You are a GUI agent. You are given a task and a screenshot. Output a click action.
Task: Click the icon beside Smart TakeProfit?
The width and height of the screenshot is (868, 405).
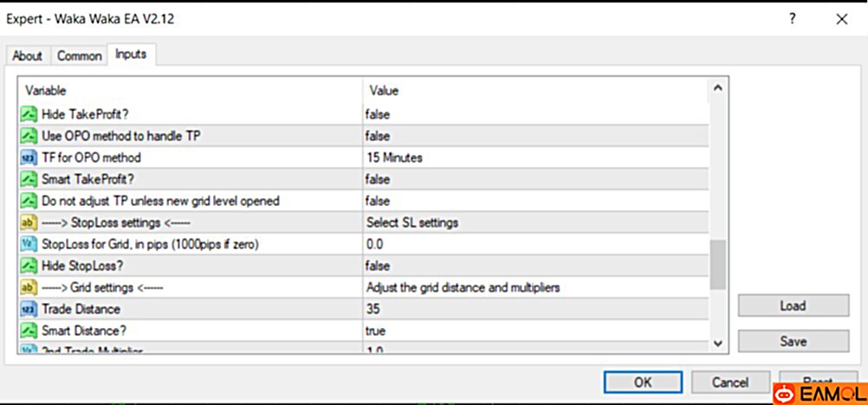point(29,179)
